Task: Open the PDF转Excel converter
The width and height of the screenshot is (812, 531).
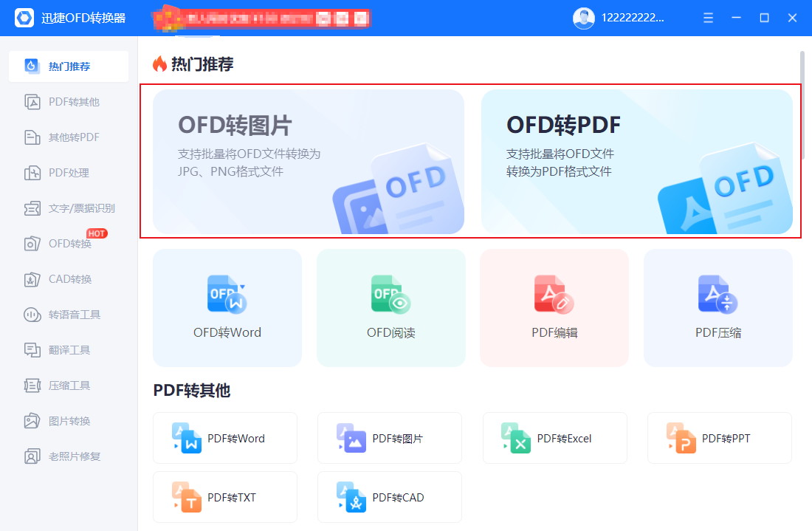Action: (554, 437)
